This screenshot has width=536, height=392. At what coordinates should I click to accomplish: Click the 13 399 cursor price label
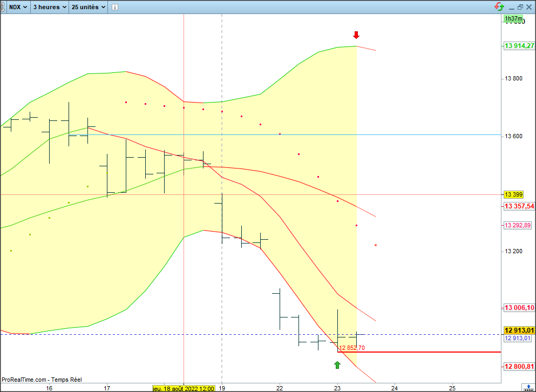(513, 194)
